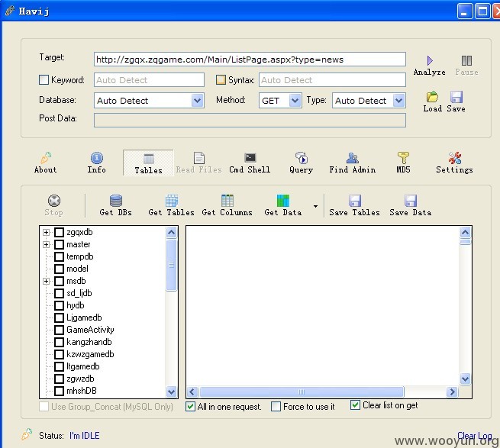Click the results pane horizontal scrollbar thumb
This screenshot has height=448, width=500.
(x=302, y=392)
